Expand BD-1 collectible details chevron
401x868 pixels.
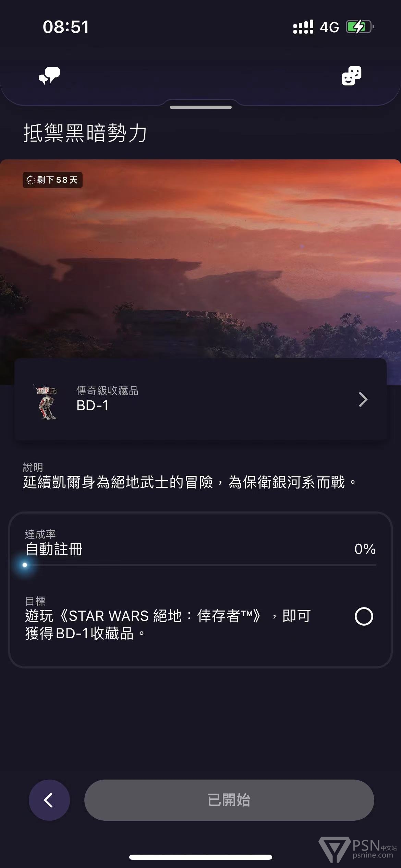363,399
